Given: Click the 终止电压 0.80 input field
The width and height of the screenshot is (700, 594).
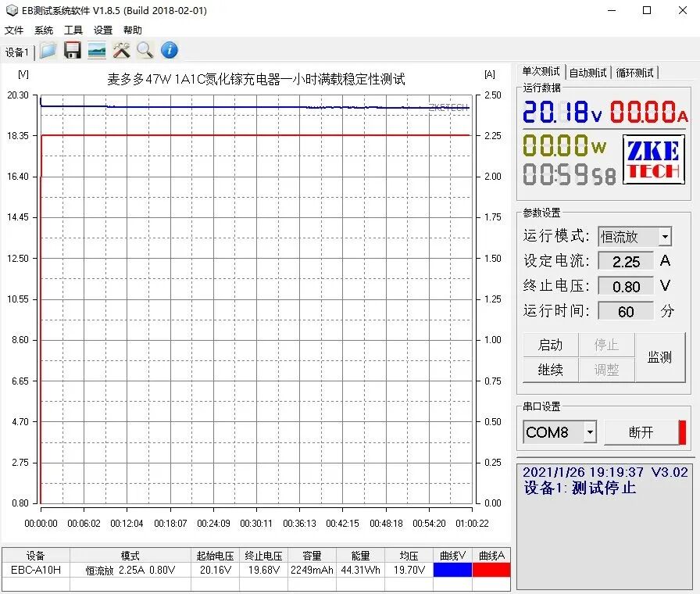Looking at the screenshot, I should click(626, 286).
